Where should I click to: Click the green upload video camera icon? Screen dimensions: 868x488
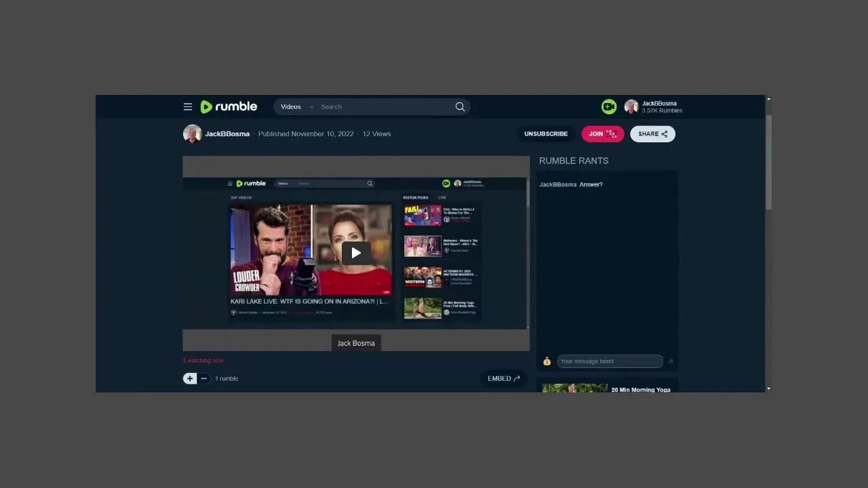[609, 106]
